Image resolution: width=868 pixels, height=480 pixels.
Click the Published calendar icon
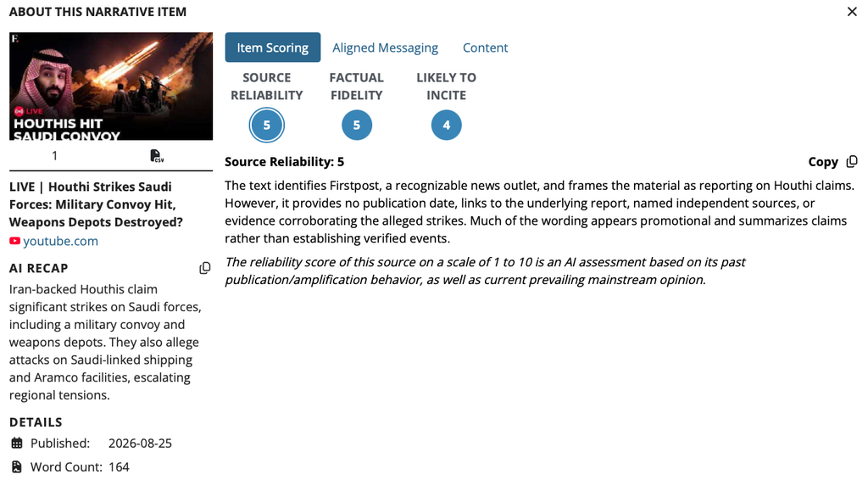point(17,443)
